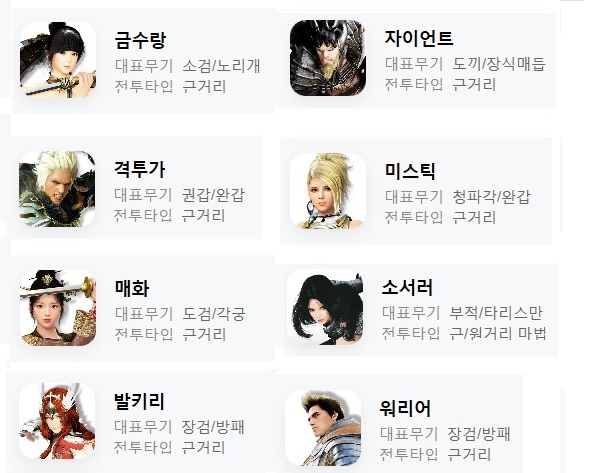The image size is (595, 473).
Task: Open the 소서러 class name
Action: (x=407, y=287)
